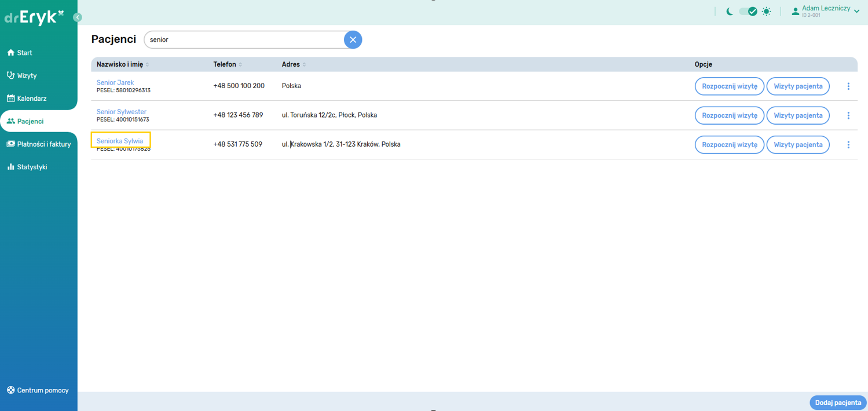Sort patients by Nazwisko i imię
The image size is (868, 411).
[148, 65]
